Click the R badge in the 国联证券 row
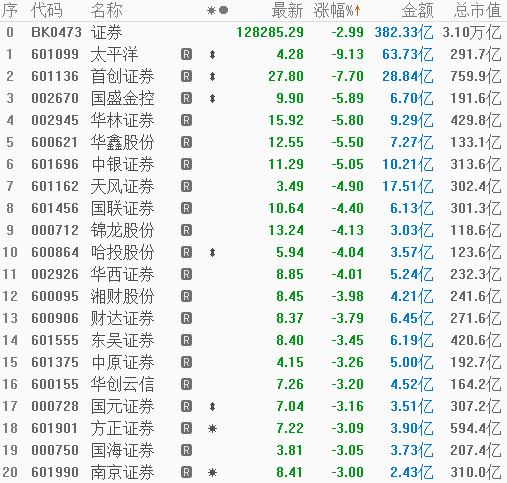The image size is (507, 483). [x=186, y=208]
